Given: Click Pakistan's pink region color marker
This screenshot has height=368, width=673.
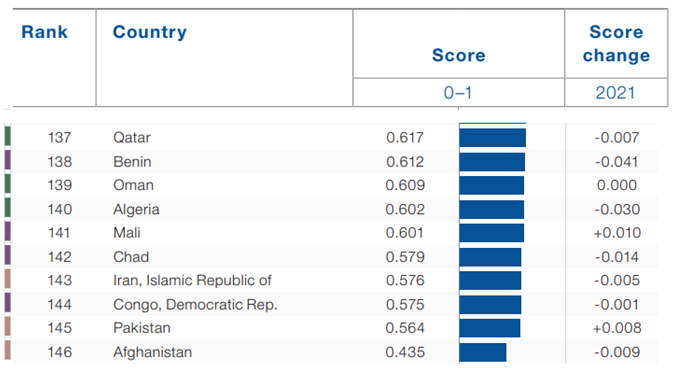Looking at the screenshot, I should click(8, 328).
